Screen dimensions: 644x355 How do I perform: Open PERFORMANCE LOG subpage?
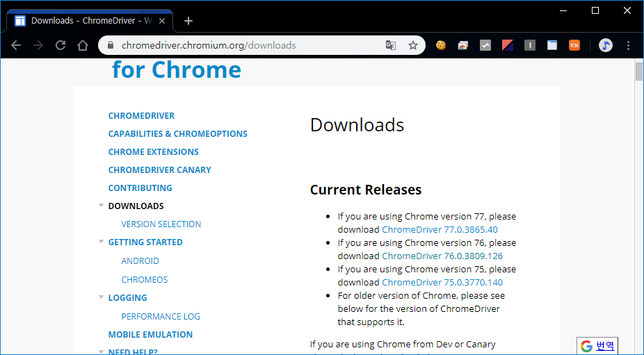161,316
